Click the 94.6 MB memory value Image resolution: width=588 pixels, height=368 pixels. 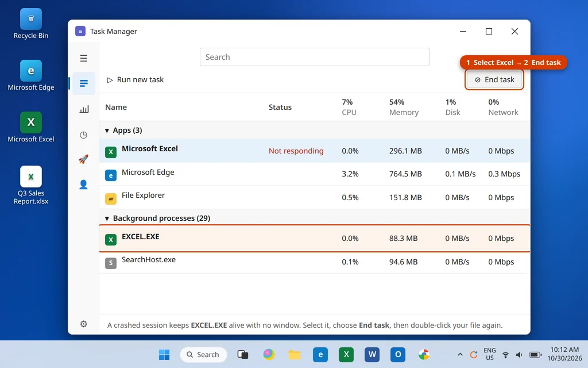point(403,262)
